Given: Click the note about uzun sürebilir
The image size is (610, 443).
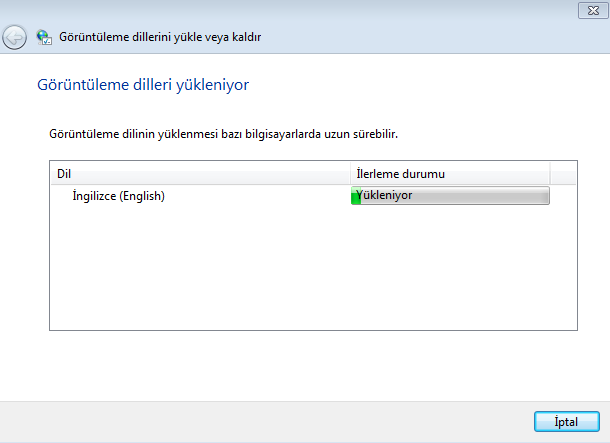Looking at the screenshot, I should [x=223, y=134].
